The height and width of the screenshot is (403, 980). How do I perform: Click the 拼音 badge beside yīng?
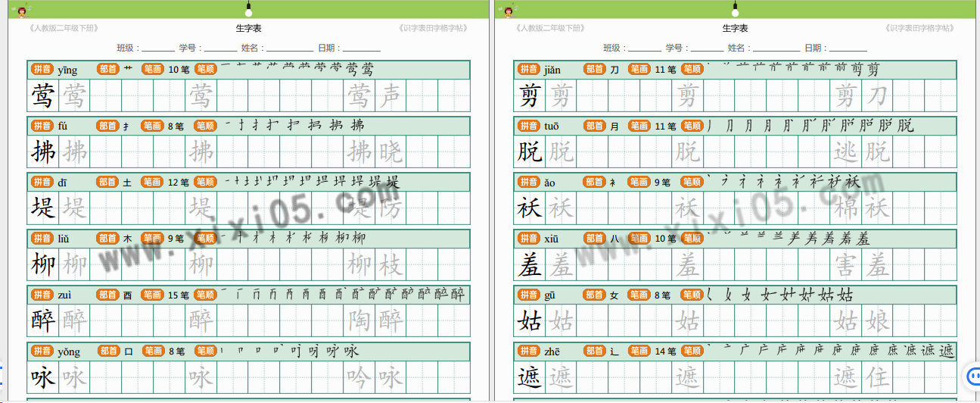coord(42,70)
